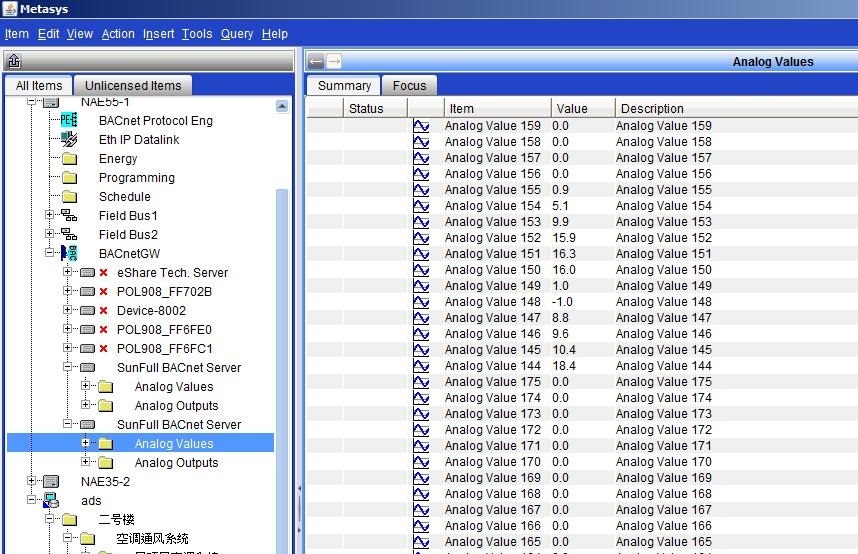Click the trend icon for Analog Value 148
The image size is (858, 554).
click(421, 302)
